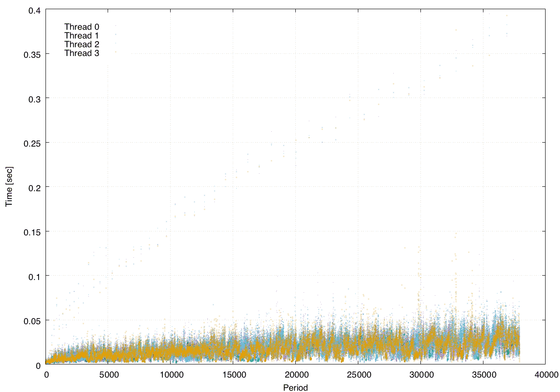
Task: Click the 0.05 y-axis tick label
Action: point(32,320)
